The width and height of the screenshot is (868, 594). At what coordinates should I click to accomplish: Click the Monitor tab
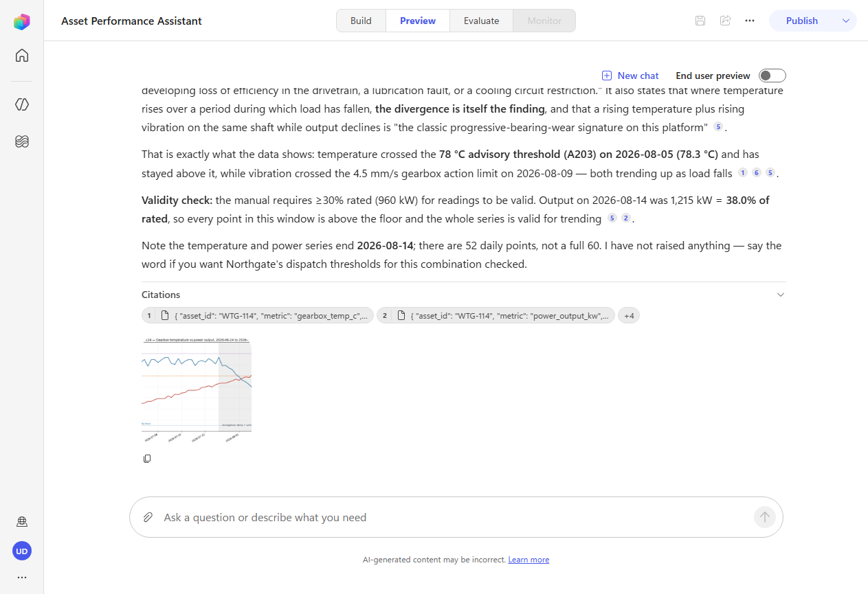coord(544,21)
